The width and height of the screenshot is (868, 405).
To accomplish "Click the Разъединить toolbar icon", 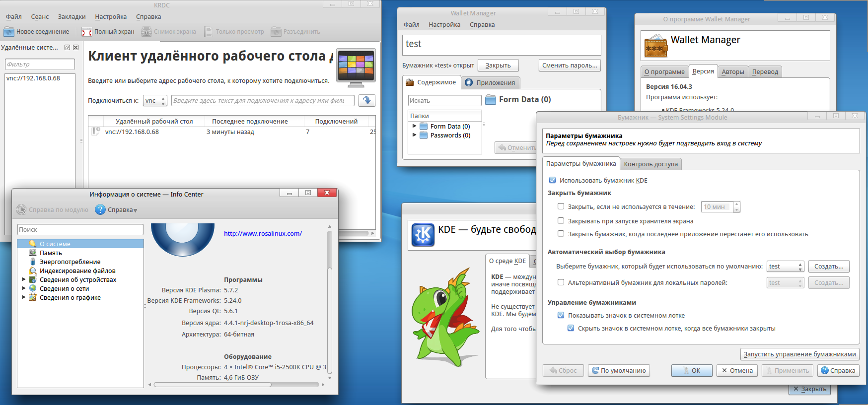I will tap(276, 32).
